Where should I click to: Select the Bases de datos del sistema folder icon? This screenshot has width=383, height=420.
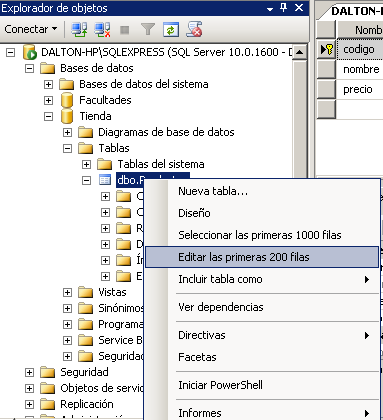[66, 84]
